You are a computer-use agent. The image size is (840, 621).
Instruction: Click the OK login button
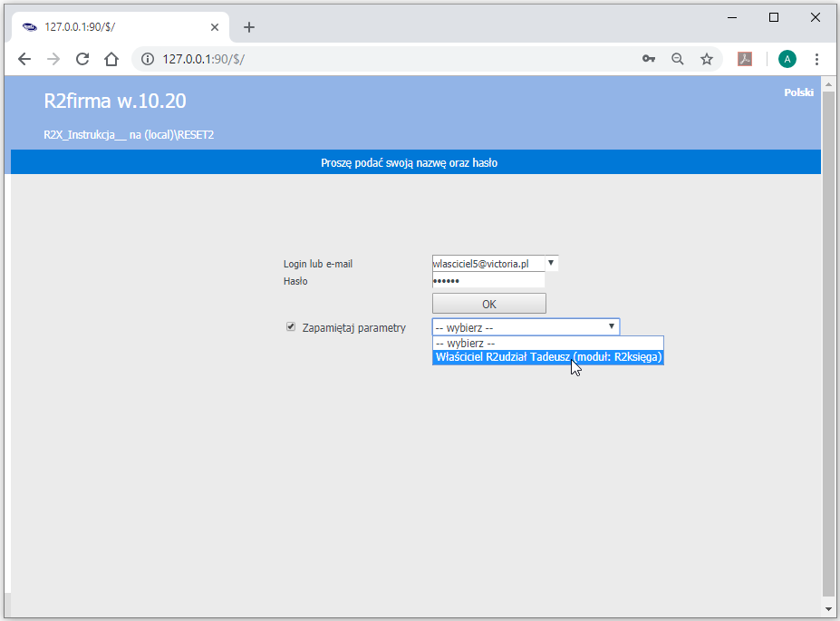pos(489,304)
